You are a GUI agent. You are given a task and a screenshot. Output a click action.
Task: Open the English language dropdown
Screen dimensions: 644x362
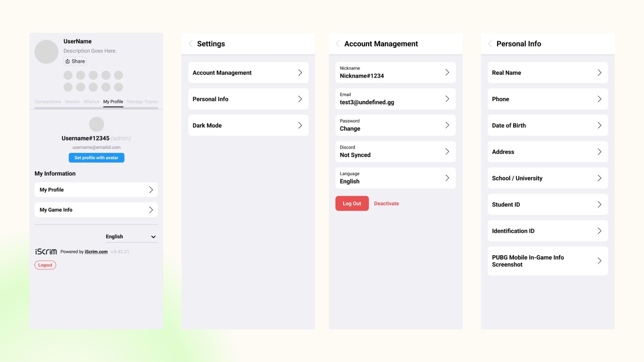pyautogui.click(x=131, y=237)
